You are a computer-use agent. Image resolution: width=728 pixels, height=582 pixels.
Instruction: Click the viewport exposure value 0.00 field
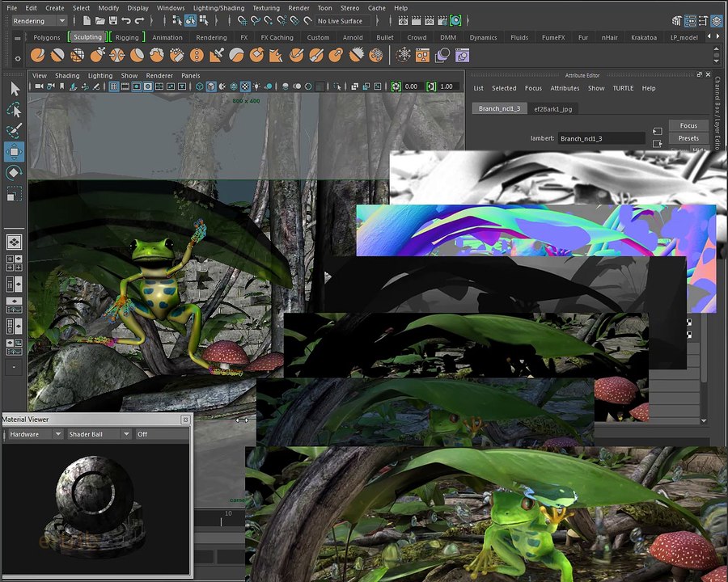(413, 86)
